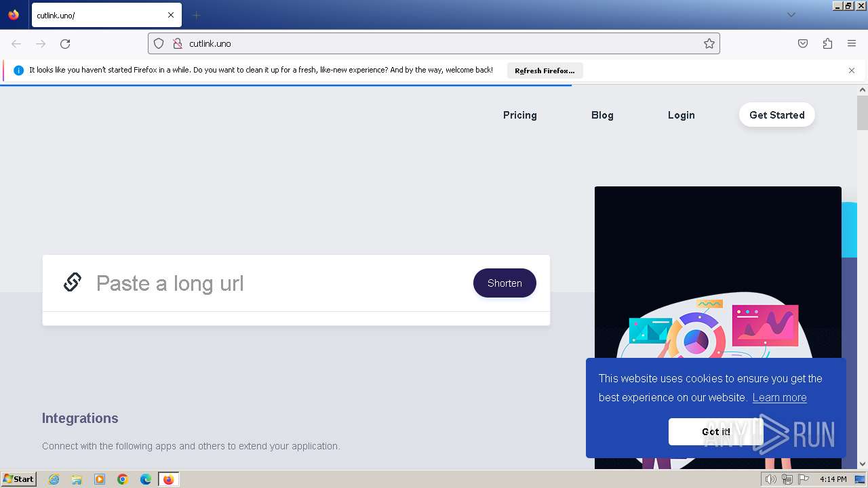The width and height of the screenshot is (868, 488).
Task: Open File Explorer from taskbar
Action: (77, 479)
